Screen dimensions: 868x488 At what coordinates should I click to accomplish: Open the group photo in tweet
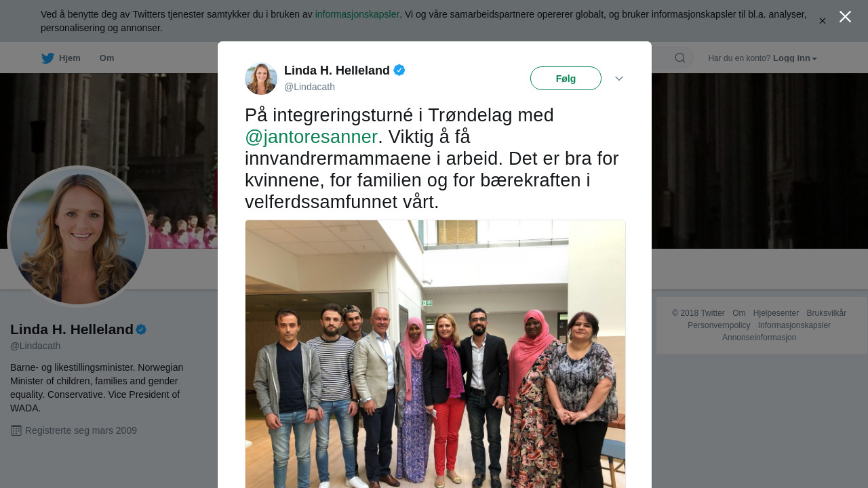click(x=435, y=354)
